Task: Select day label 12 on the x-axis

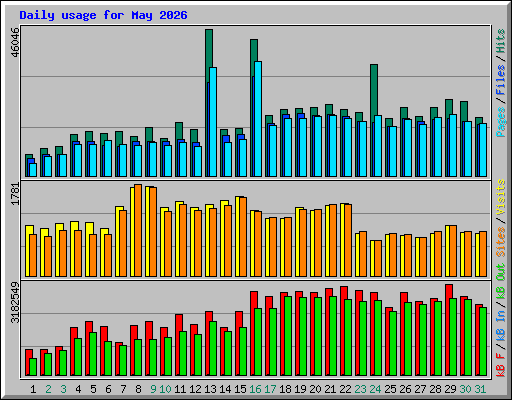Action: [195, 389]
